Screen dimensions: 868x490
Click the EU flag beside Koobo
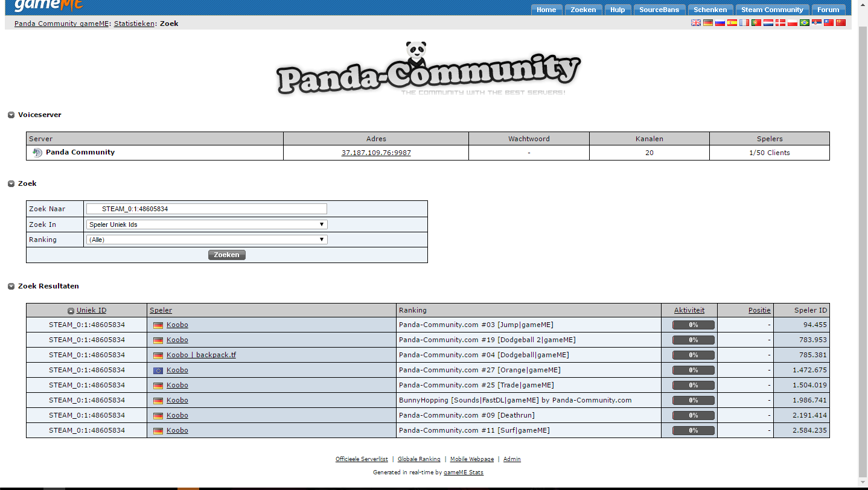[158, 371]
